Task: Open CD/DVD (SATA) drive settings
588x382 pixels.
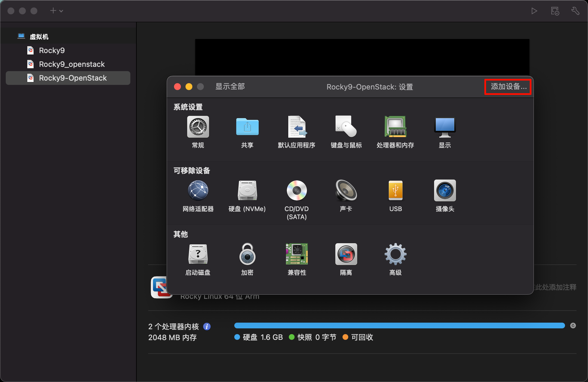Action: [x=297, y=191]
